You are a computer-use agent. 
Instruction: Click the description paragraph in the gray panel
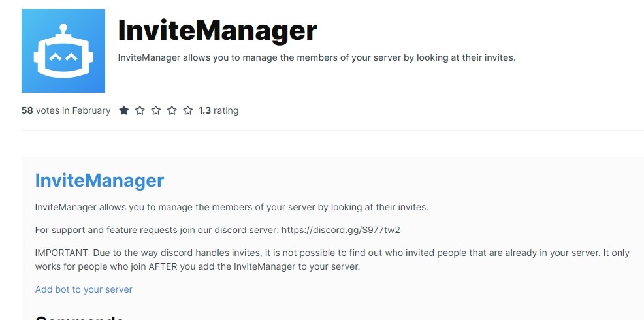click(x=232, y=208)
